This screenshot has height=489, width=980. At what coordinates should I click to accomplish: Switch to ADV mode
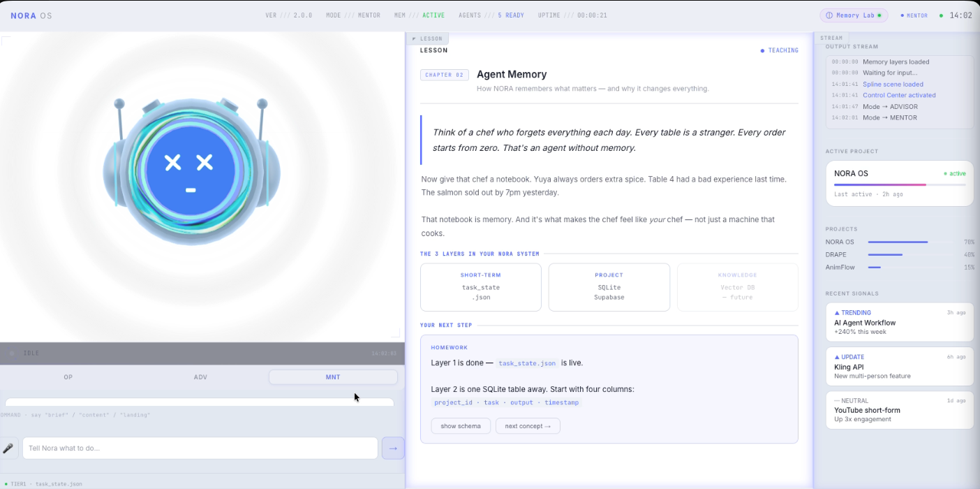coord(200,377)
